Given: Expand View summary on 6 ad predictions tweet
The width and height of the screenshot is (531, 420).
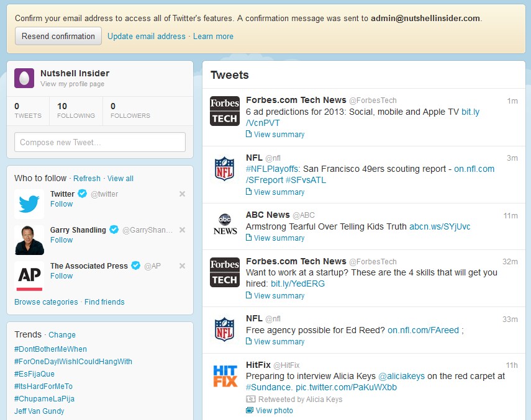Looking at the screenshot, I should [x=275, y=134].
